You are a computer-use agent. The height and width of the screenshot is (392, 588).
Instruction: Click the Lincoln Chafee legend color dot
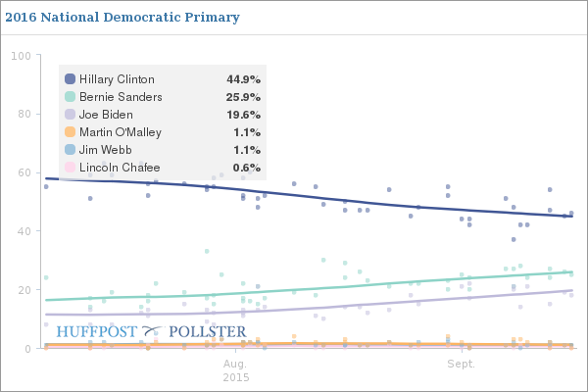(70, 168)
